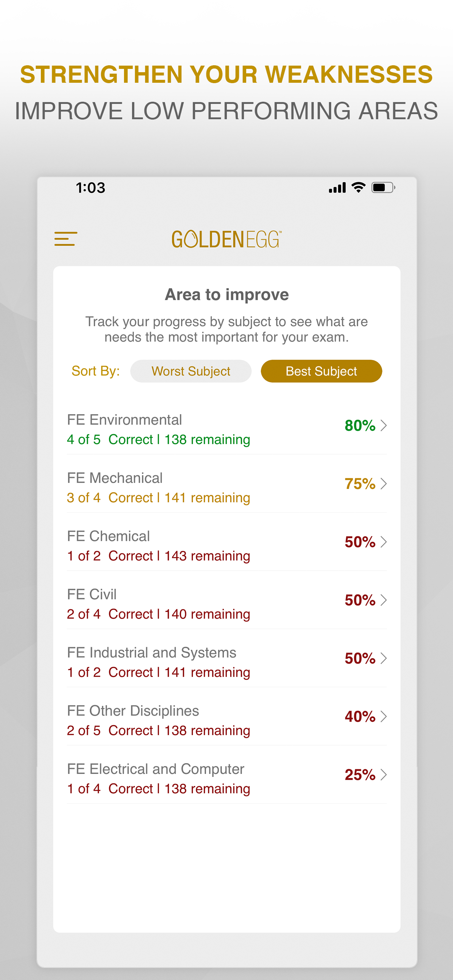Sort list by Worst Subject

click(x=191, y=371)
